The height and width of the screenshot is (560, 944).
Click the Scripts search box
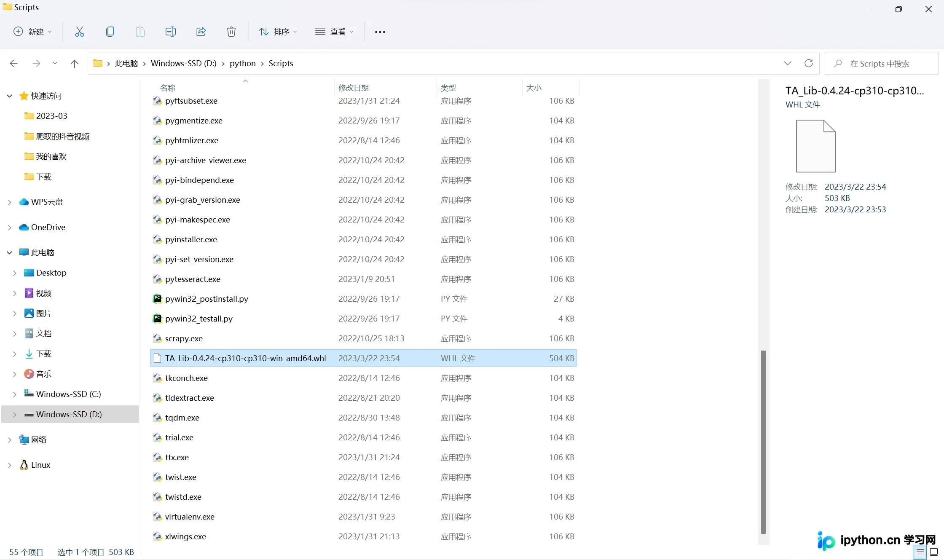pos(882,64)
